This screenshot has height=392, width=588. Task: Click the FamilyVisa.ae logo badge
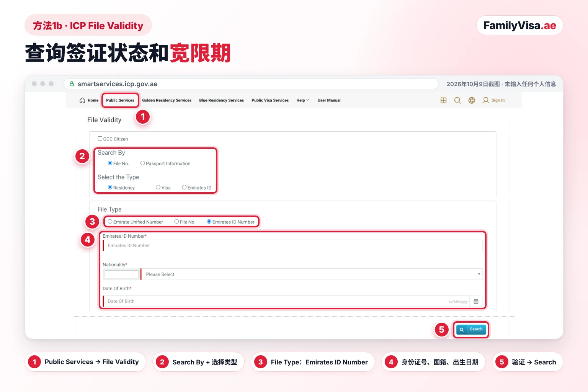(x=520, y=25)
